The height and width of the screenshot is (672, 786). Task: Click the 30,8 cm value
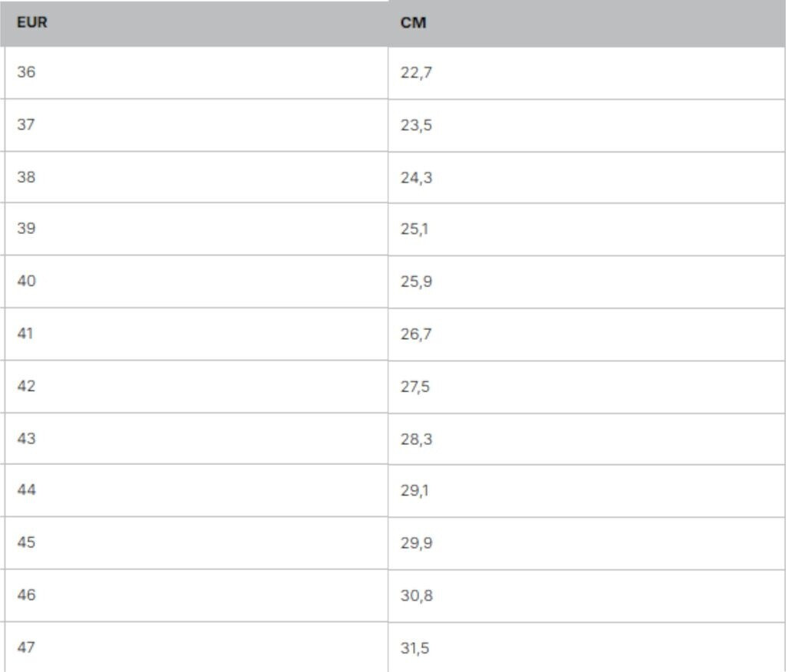coord(416,595)
